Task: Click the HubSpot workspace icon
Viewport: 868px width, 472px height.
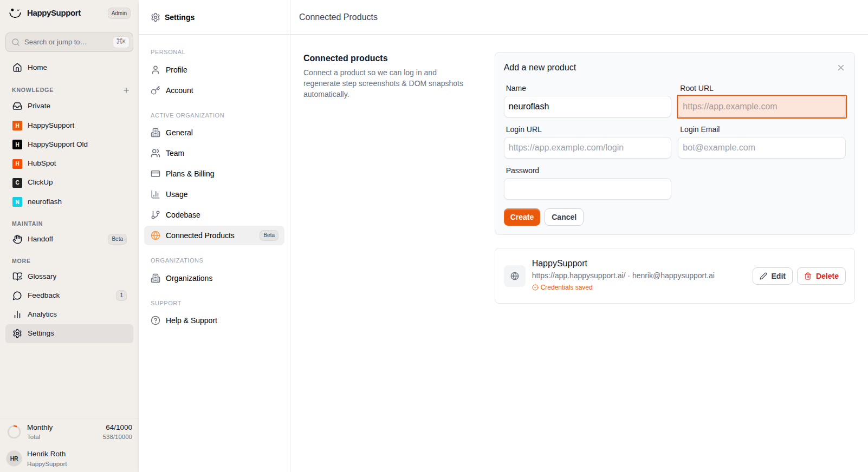Action: [17, 163]
